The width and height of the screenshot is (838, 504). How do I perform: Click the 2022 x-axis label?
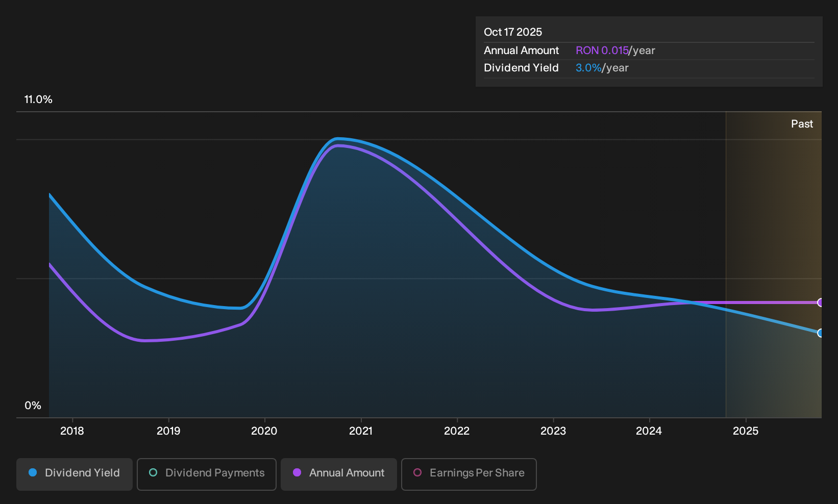457,431
